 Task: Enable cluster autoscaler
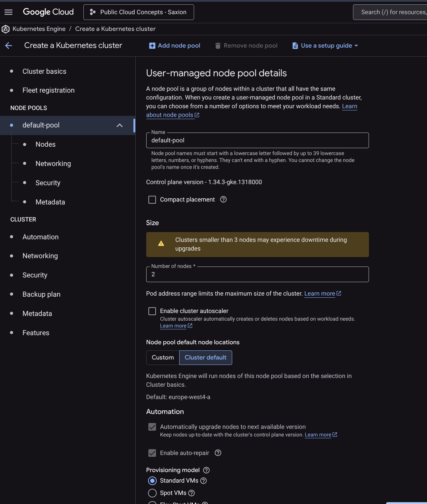coord(152,311)
